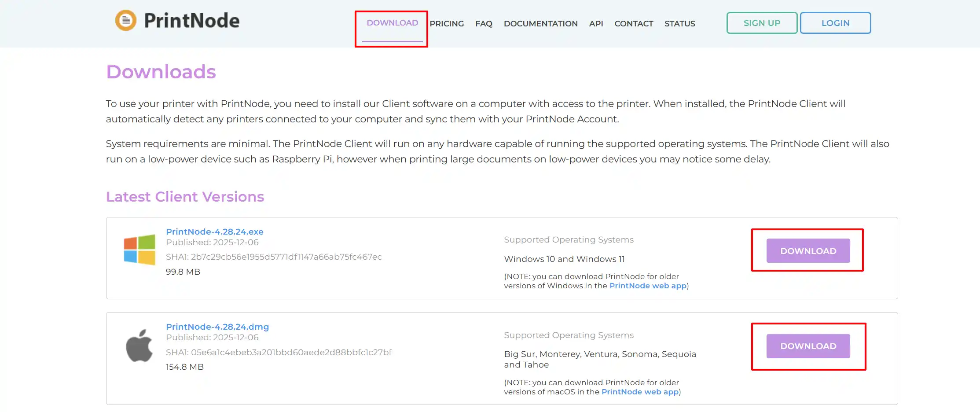
Task: Go to the PRICING page
Action: pos(447,24)
